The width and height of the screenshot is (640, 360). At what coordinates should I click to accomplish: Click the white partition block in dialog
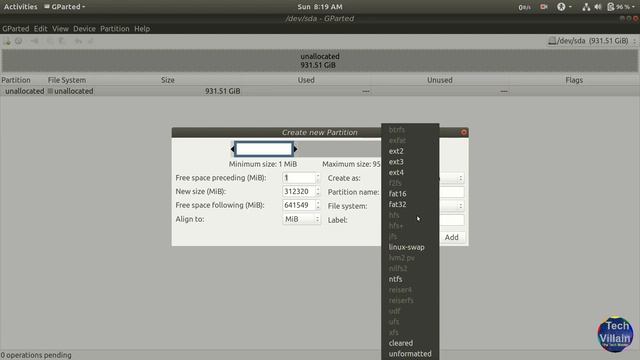click(x=264, y=149)
